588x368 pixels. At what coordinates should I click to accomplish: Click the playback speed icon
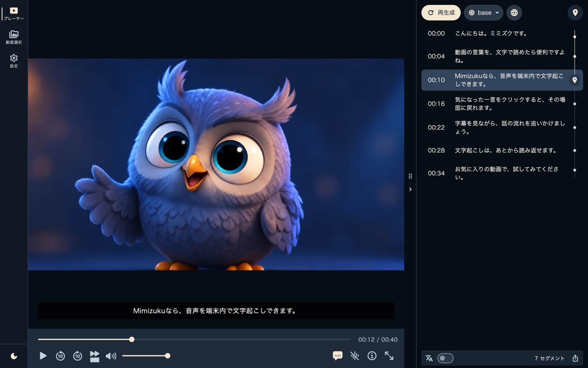(94, 356)
